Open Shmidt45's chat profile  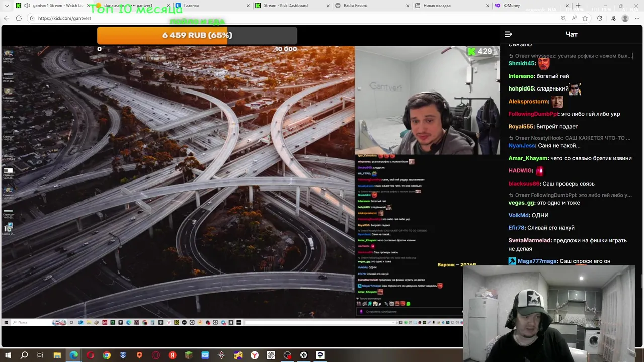tap(521, 64)
